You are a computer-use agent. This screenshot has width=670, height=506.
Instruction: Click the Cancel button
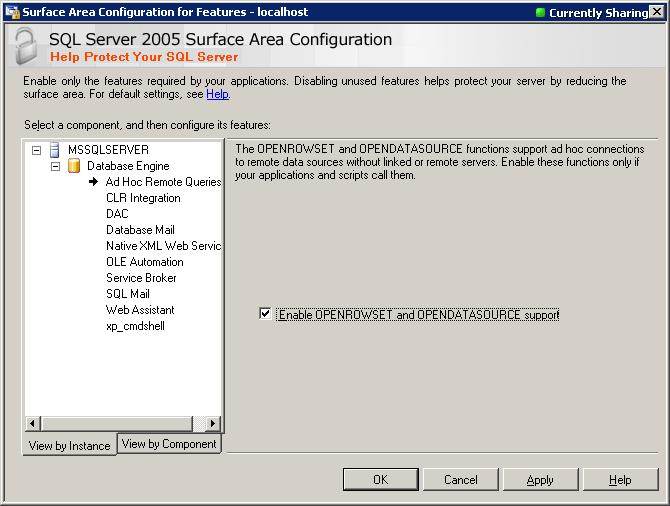461,480
